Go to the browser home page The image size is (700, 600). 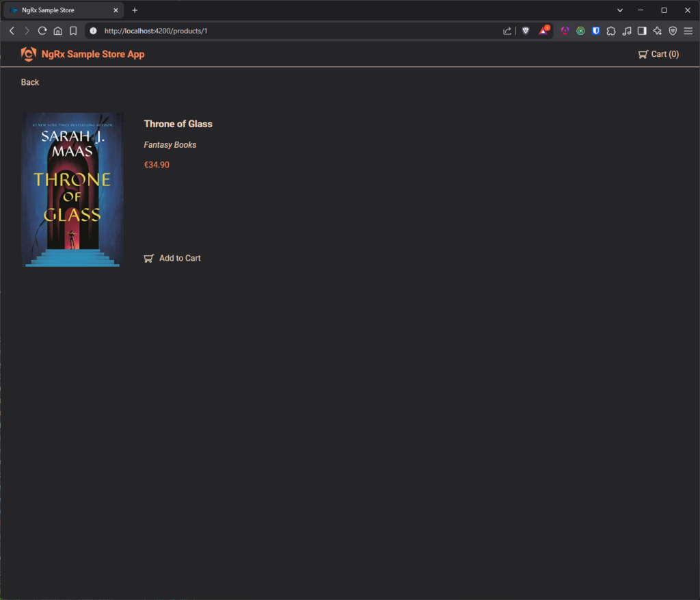(58, 31)
